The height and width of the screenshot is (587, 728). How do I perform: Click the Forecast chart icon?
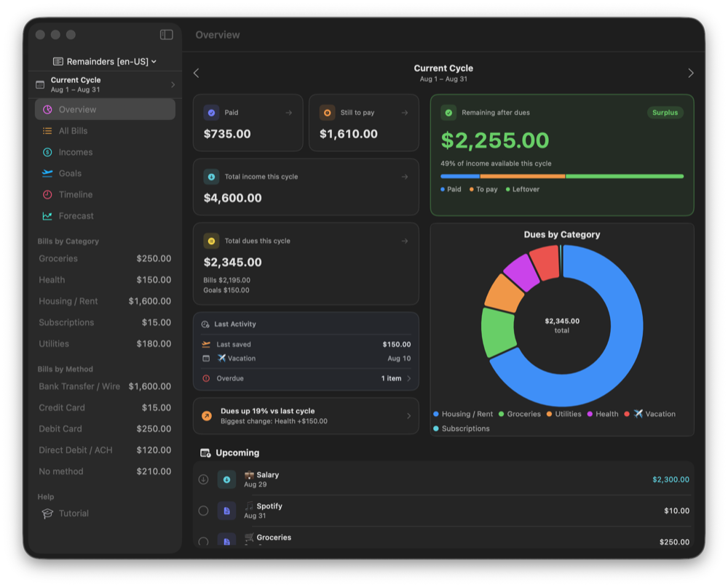click(x=47, y=216)
